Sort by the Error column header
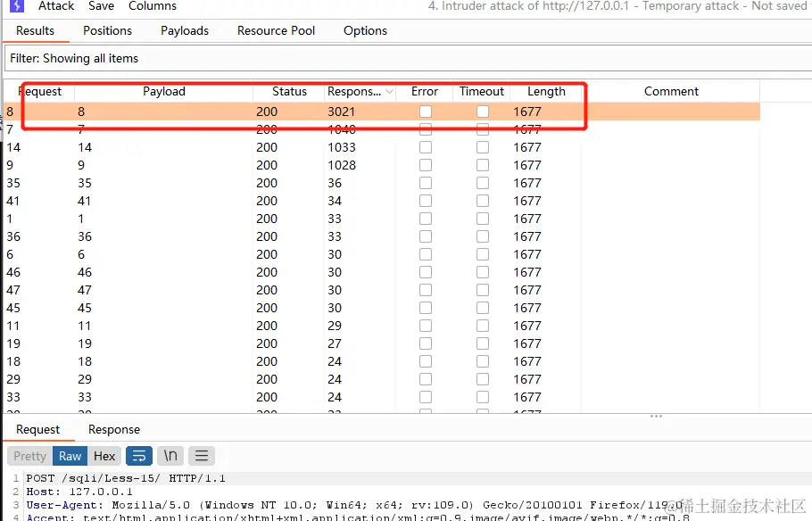Screen dimensions: 812x521 coord(425,91)
